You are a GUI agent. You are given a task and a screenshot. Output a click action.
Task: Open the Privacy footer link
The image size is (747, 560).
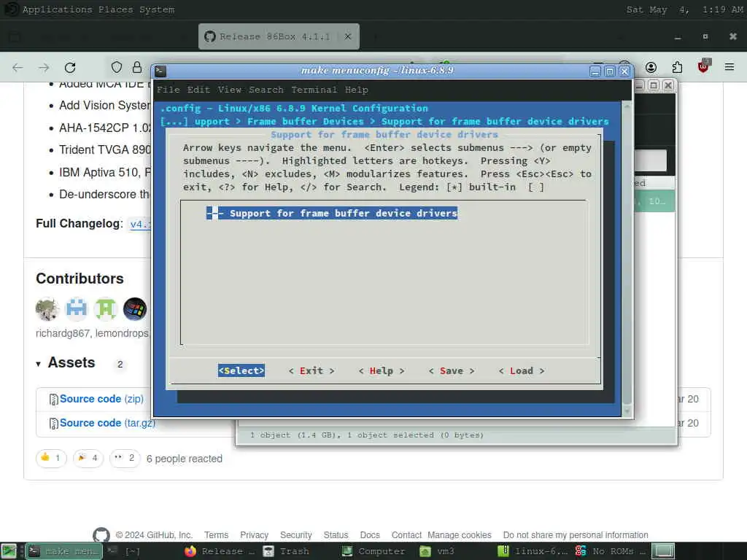coord(254,534)
